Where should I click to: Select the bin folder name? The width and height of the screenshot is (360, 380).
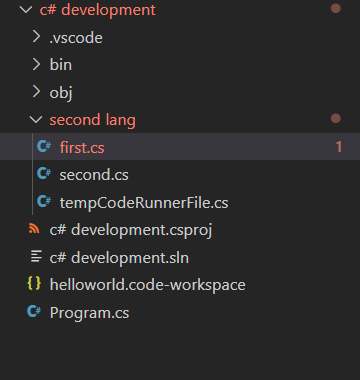pyautogui.click(x=61, y=65)
